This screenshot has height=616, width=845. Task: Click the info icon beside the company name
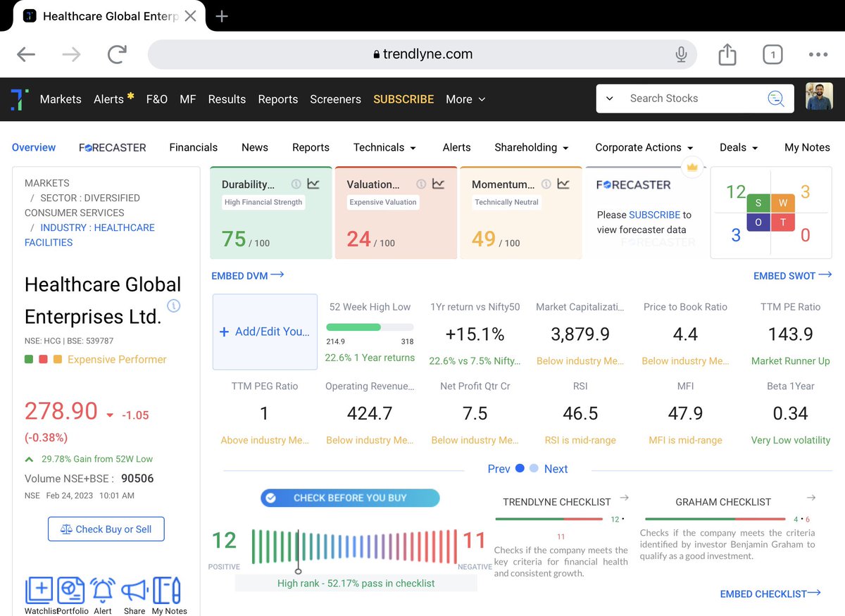click(x=173, y=306)
